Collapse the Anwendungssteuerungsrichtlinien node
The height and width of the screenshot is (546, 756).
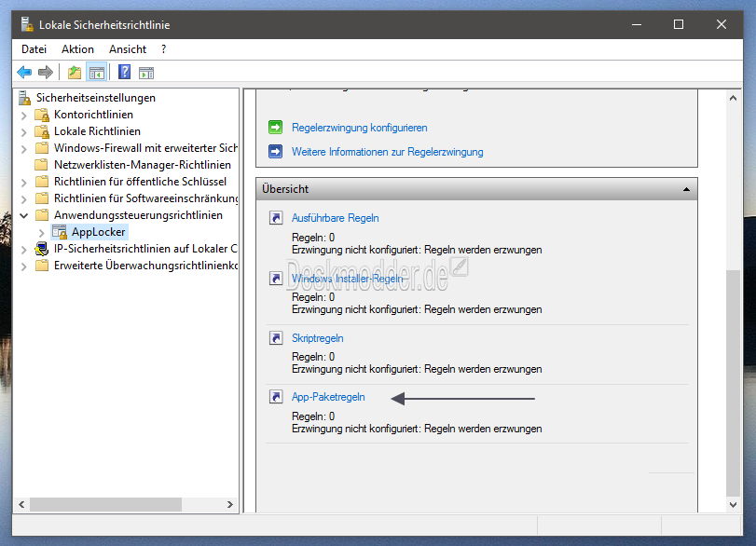click(24, 215)
